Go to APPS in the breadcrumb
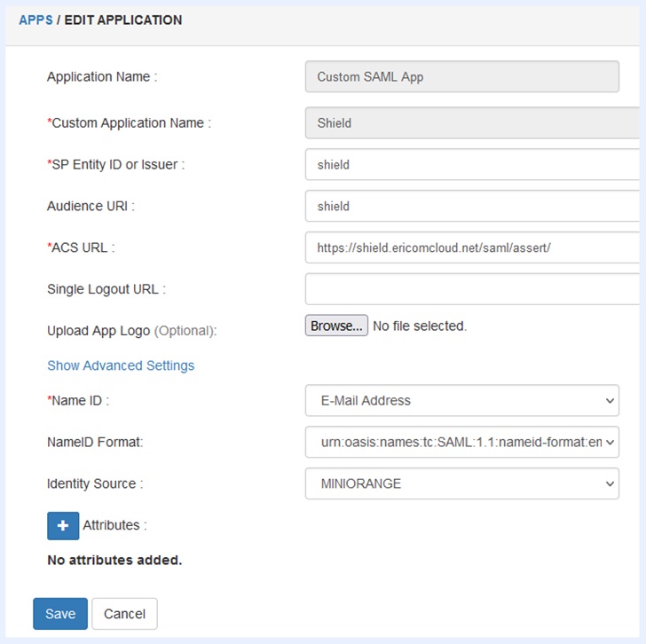 pyautogui.click(x=35, y=20)
